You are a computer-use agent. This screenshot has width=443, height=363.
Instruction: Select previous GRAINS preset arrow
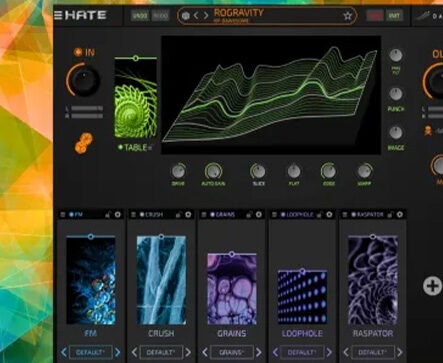tap(205, 352)
